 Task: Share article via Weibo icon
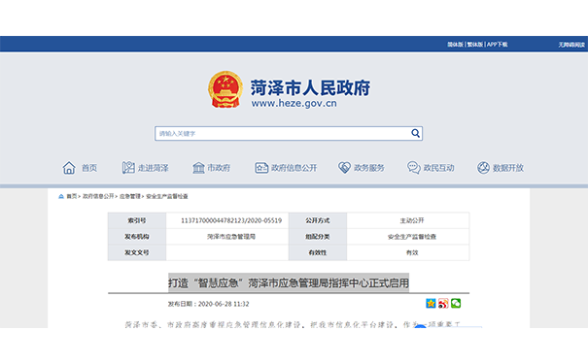[x=443, y=303]
